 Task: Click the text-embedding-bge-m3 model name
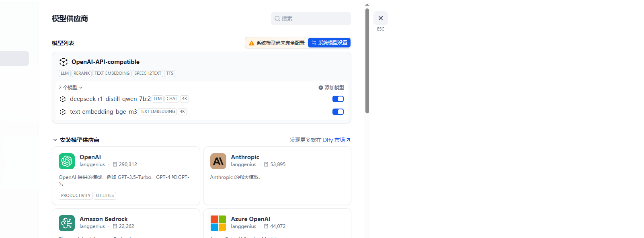[x=103, y=112]
